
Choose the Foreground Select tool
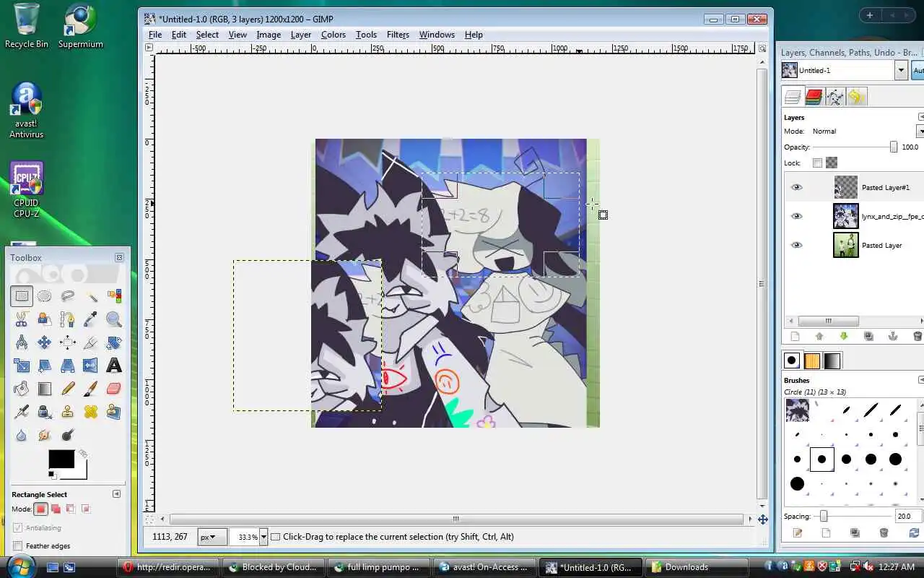(45, 319)
